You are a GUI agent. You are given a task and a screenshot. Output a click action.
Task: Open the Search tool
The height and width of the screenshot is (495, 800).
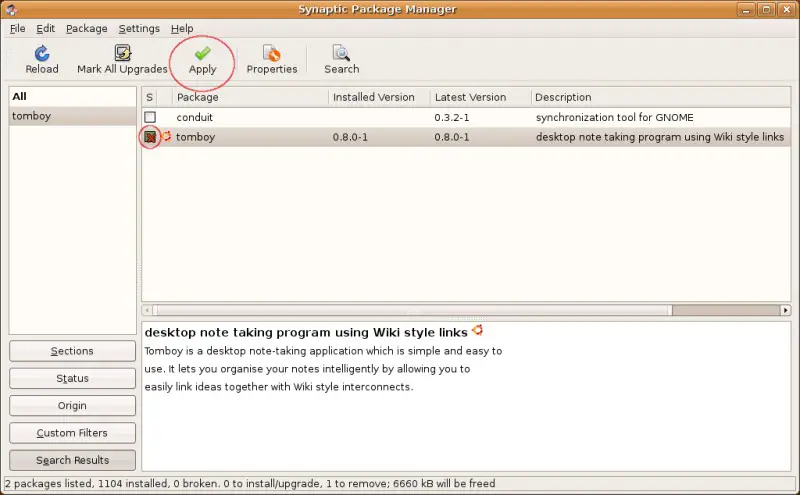pos(341,60)
